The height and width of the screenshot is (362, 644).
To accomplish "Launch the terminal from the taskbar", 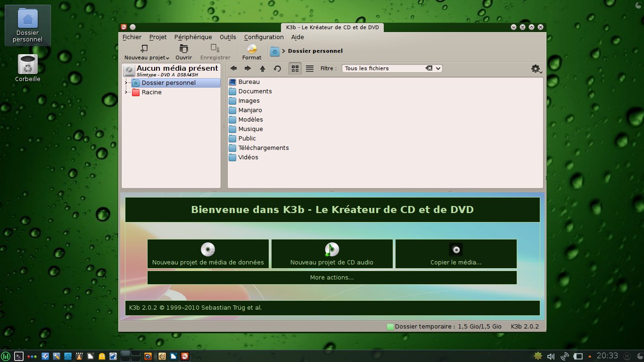I will 19,356.
